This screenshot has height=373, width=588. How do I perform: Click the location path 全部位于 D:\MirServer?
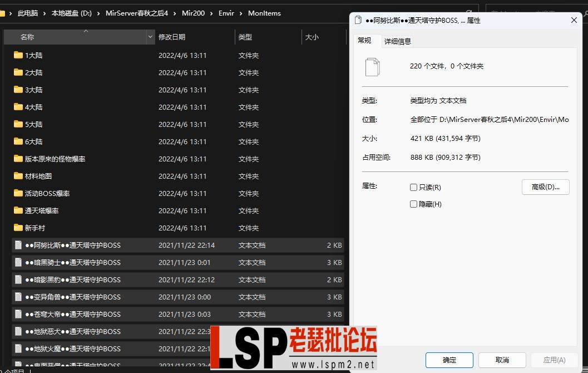click(490, 119)
